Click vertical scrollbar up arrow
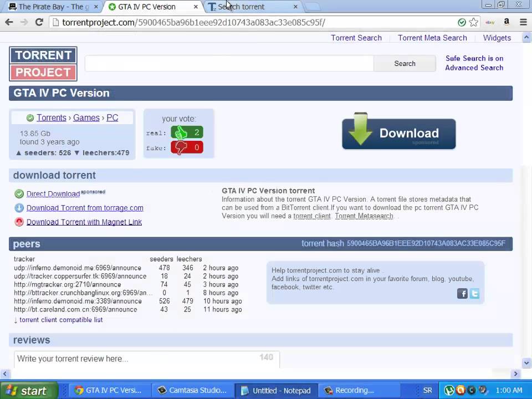The width and height of the screenshot is (532, 399). pyautogui.click(x=526, y=37)
